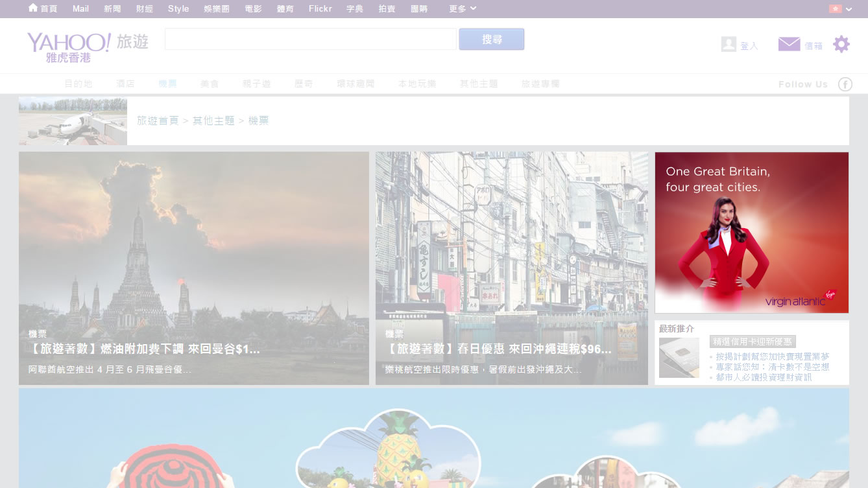Screen dimensions: 868x488
Task: Click the 阿聯酋航空推出 article summary text
Action: pyautogui.click(x=110, y=370)
